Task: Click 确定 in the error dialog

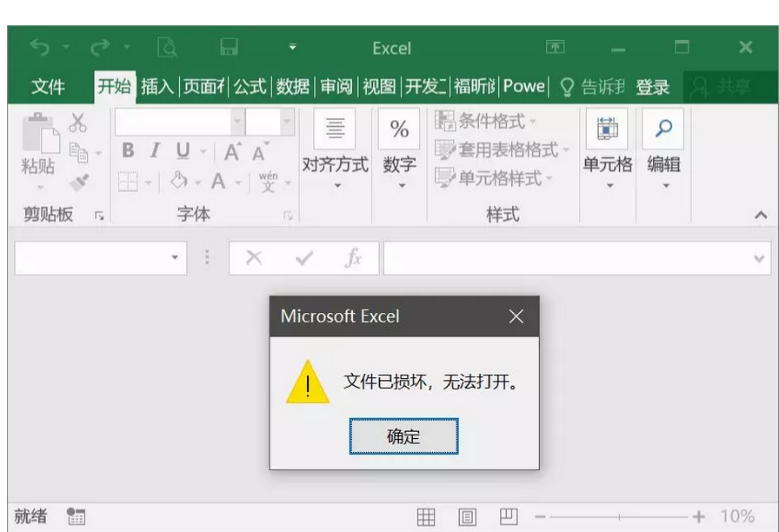Action: [x=403, y=436]
